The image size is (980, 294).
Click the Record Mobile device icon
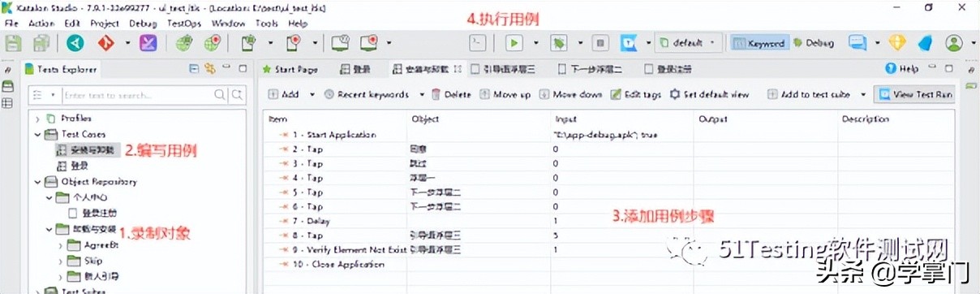point(294,44)
